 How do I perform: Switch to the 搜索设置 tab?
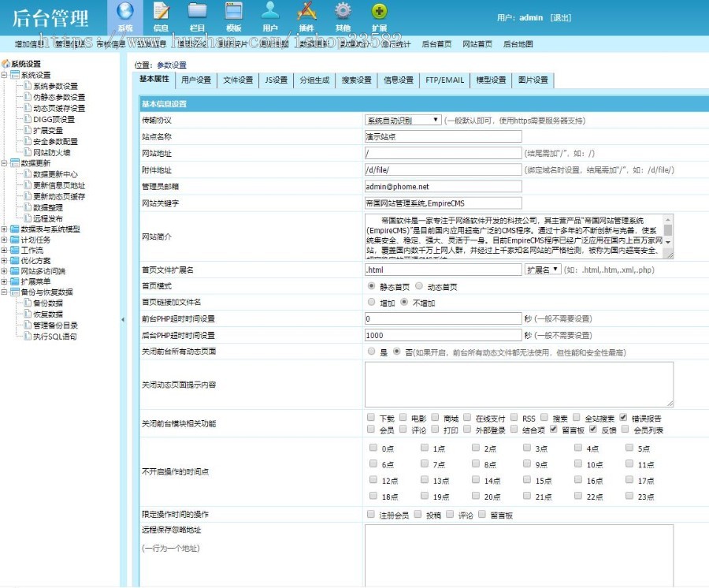point(357,80)
